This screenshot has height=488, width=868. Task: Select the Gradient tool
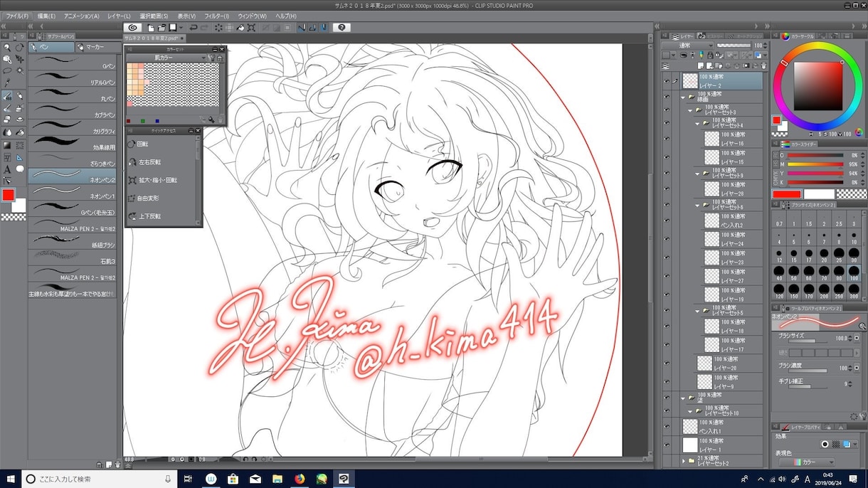pos(7,145)
